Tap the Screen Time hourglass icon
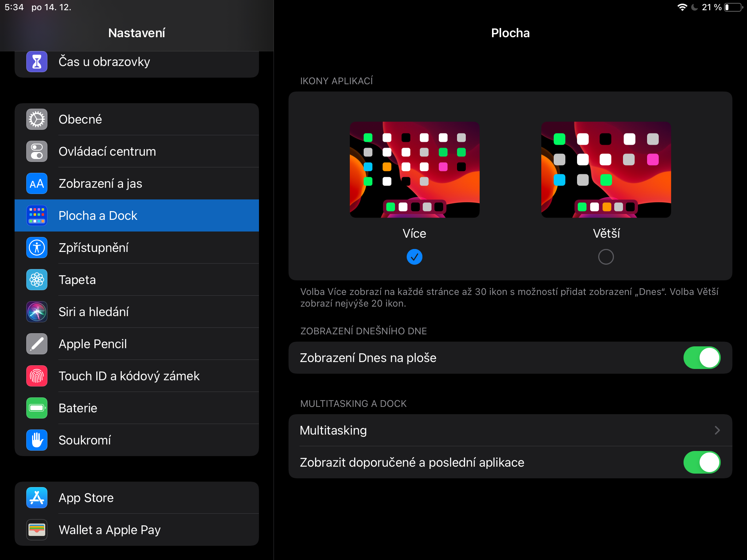Viewport: 747px width, 560px height. [x=36, y=62]
